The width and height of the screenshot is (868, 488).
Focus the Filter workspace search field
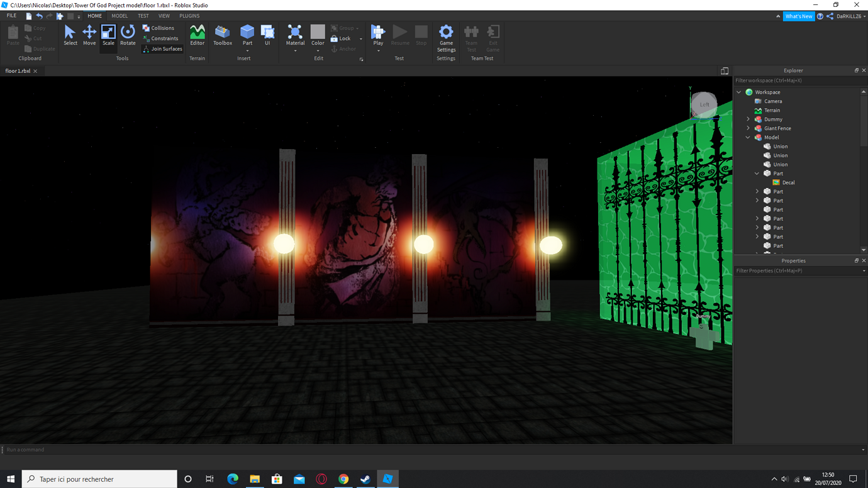pos(798,80)
